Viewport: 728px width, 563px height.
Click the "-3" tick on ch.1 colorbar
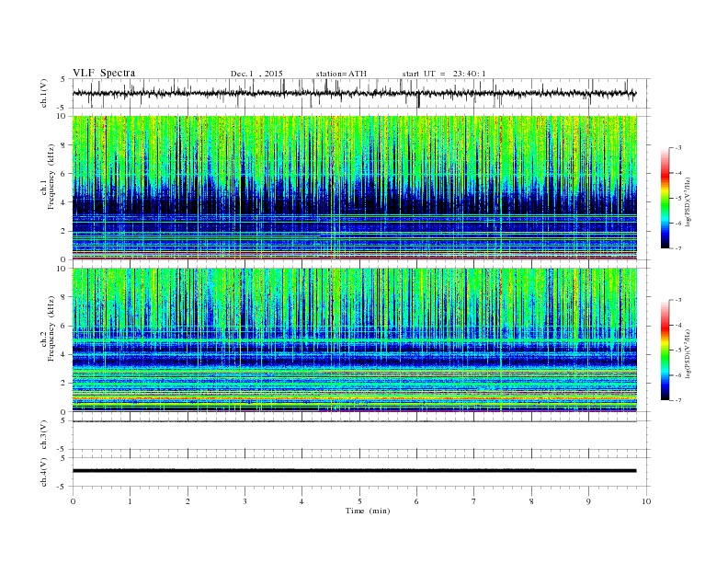coord(677,148)
